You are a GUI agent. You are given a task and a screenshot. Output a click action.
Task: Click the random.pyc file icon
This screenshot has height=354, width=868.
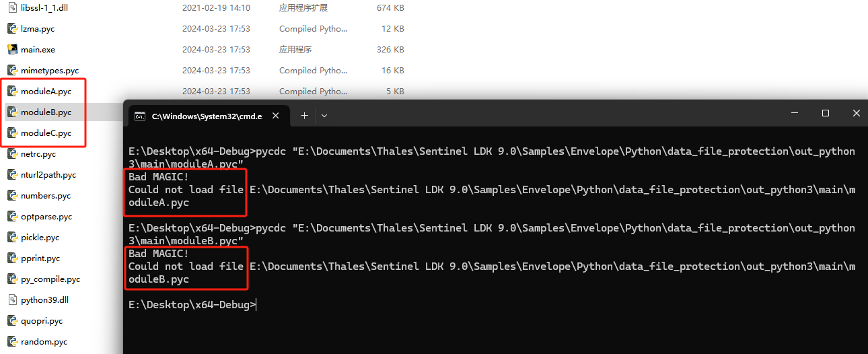[12, 341]
